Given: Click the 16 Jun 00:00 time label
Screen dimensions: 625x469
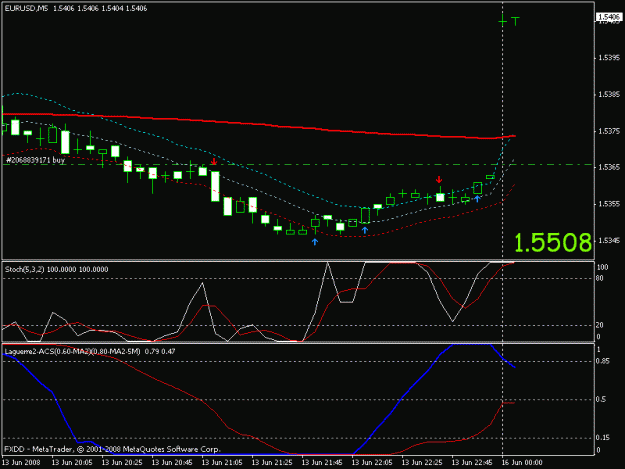Looking at the screenshot, I should pos(522,463).
